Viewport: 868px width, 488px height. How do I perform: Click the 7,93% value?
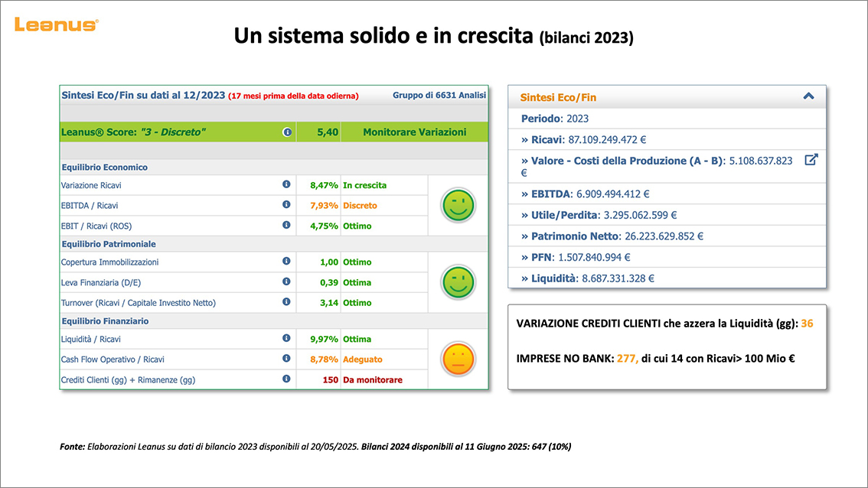pos(324,206)
